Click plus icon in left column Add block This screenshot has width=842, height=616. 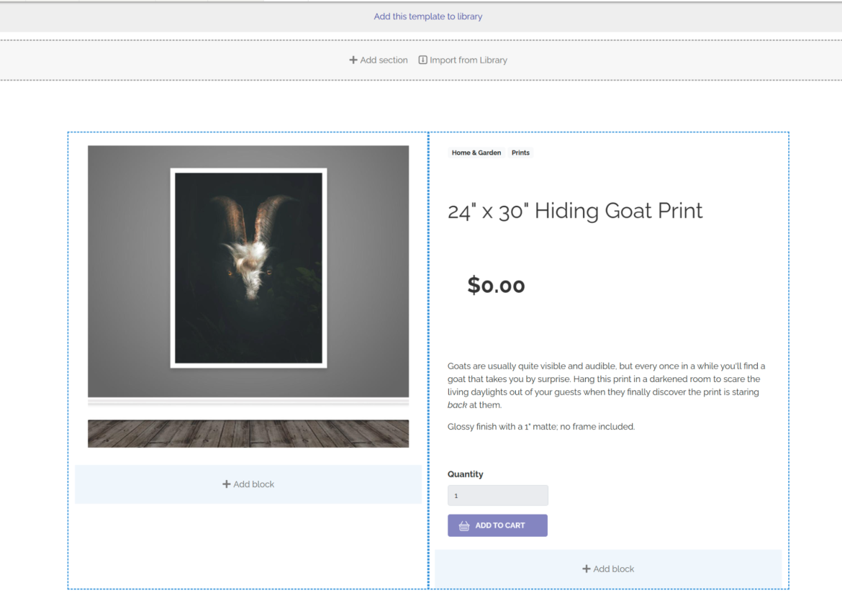(x=226, y=484)
